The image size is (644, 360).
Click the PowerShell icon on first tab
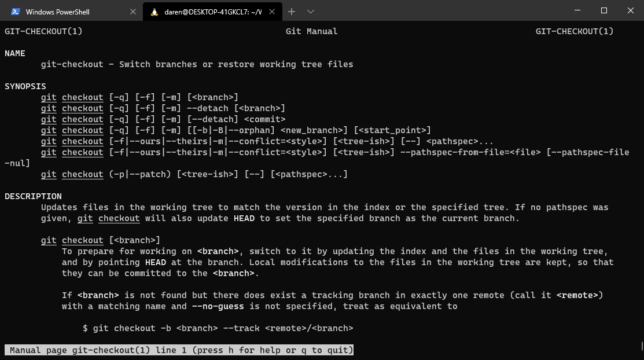(x=16, y=12)
